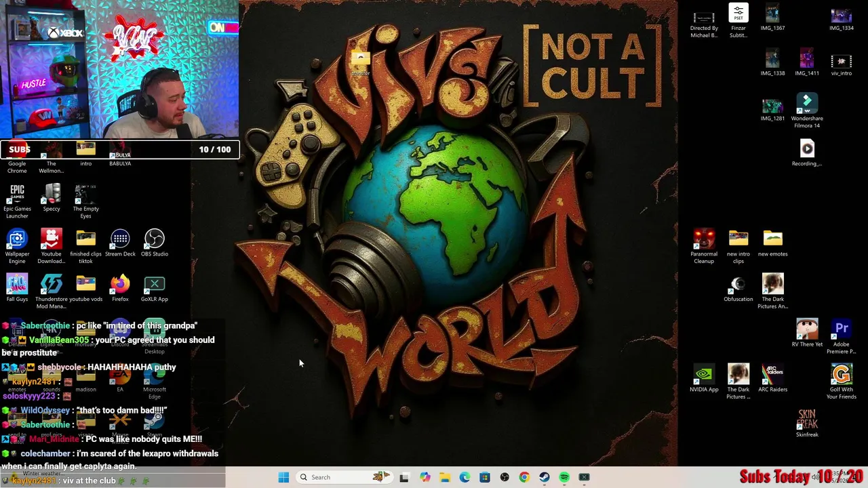Image resolution: width=868 pixels, height=488 pixels.
Task: Open Adobe Premiere Pro shortcut
Action: [x=842, y=336]
